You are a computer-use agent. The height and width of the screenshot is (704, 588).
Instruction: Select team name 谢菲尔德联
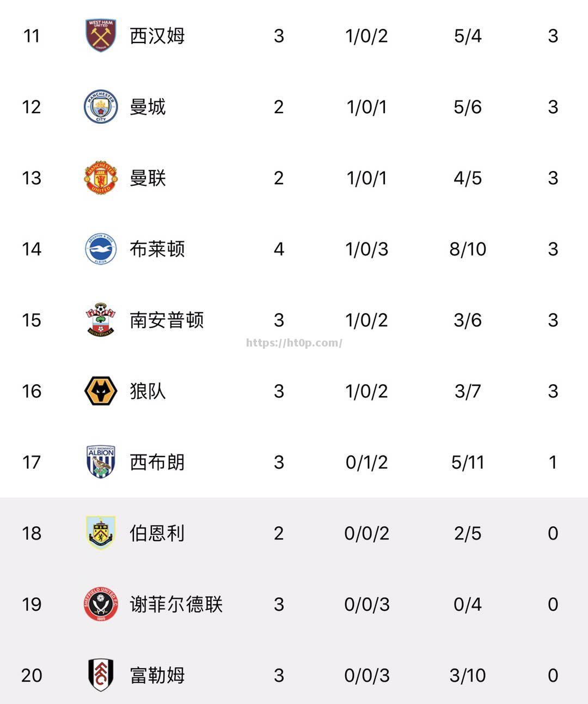pos(176,604)
